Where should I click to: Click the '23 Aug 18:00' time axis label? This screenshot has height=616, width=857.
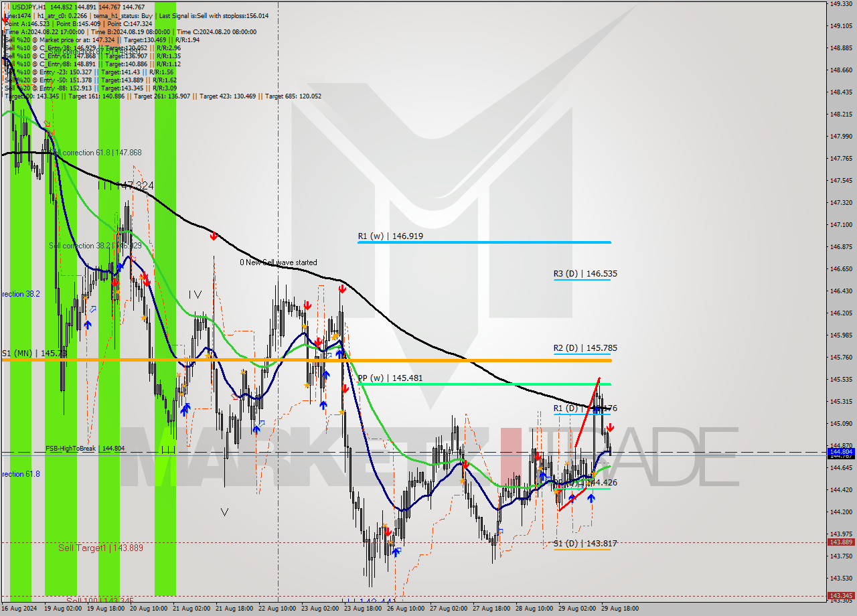click(364, 609)
